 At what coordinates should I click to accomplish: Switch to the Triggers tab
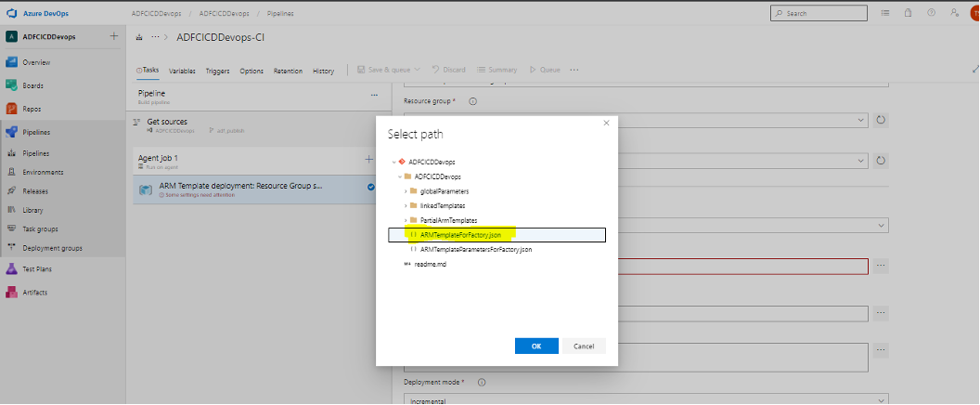(217, 71)
